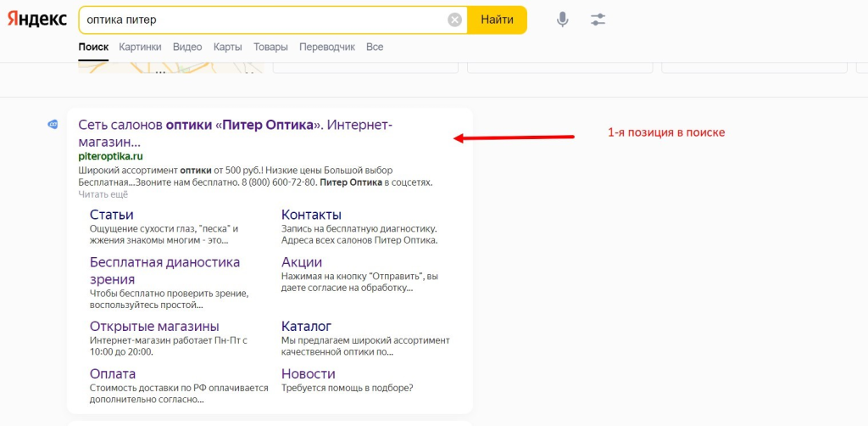Viewport: 868px width, 426px height.
Task: Open the Товары tab
Action: click(270, 47)
